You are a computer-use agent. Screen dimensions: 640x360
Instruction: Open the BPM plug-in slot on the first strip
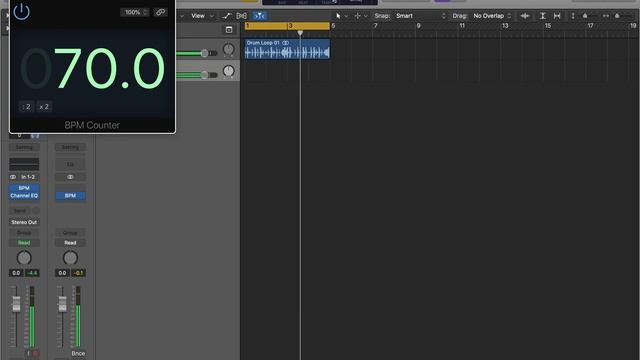pyautogui.click(x=24, y=188)
